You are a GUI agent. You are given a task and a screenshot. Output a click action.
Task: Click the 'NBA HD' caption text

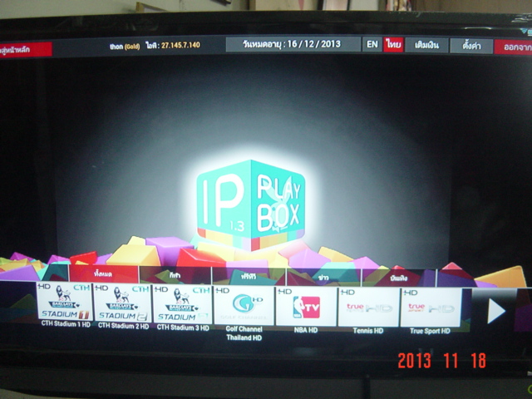point(306,330)
